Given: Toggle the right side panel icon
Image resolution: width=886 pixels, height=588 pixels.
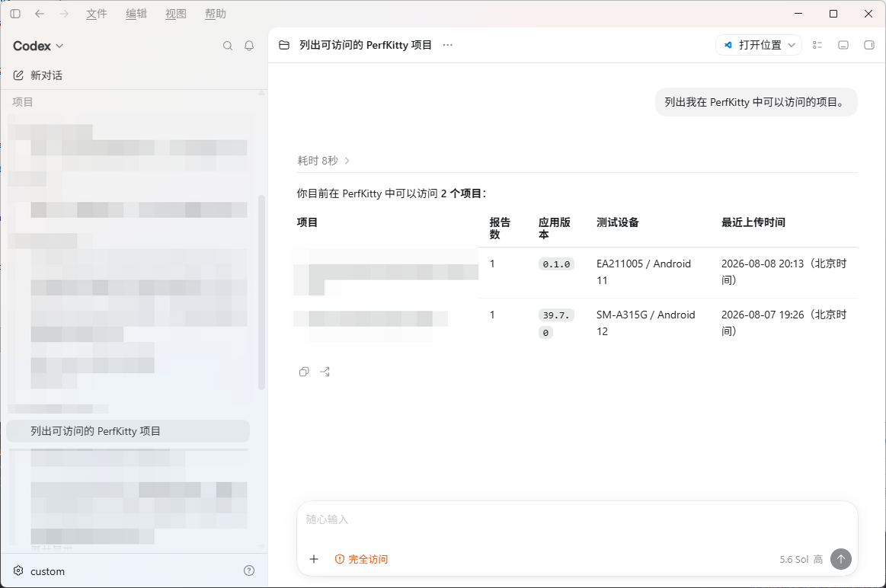Looking at the screenshot, I should [869, 45].
